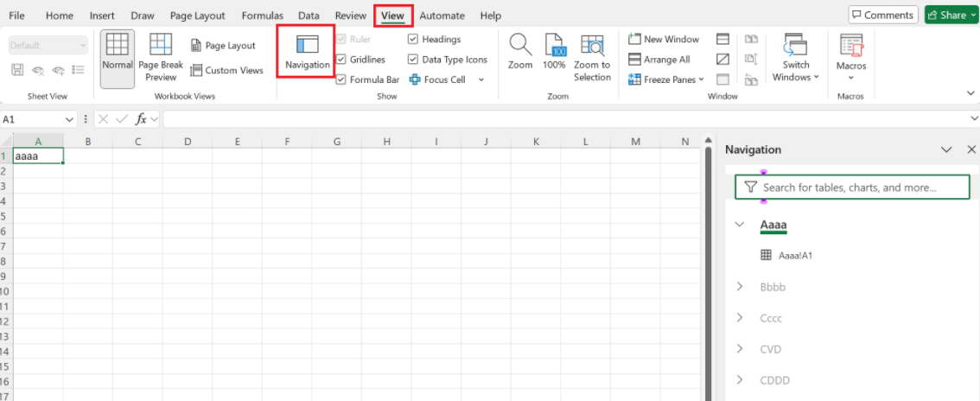The height and width of the screenshot is (401, 980).
Task: Click the Split window icon
Action: (x=722, y=40)
